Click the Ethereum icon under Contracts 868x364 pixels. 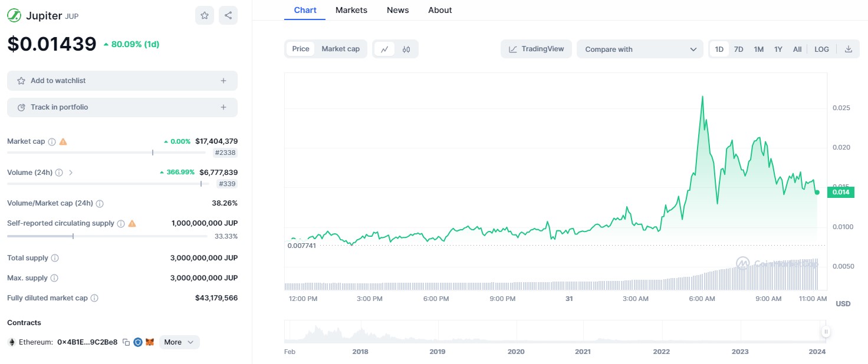[11, 342]
